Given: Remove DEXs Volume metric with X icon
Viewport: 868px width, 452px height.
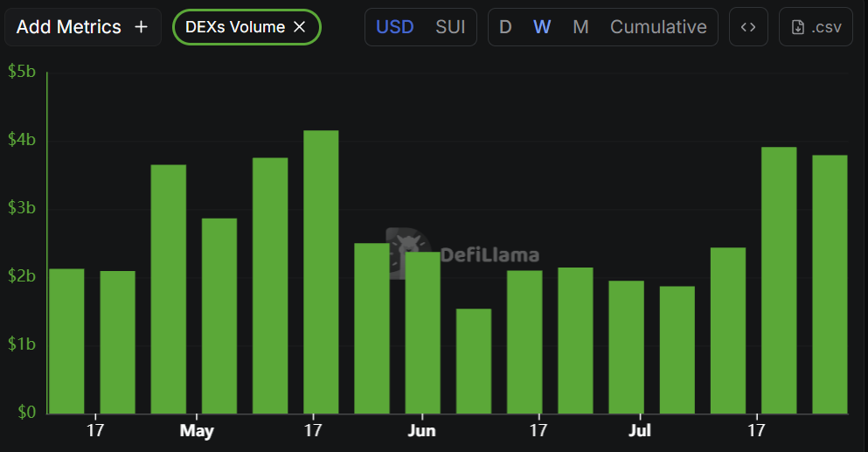Looking at the screenshot, I should tap(300, 26).
